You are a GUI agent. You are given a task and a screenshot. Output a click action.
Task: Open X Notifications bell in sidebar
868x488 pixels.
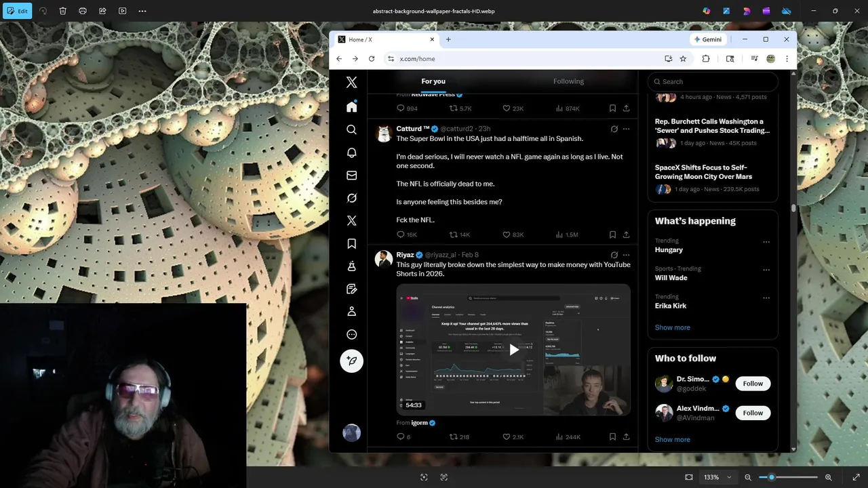pyautogui.click(x=351, y=152)
